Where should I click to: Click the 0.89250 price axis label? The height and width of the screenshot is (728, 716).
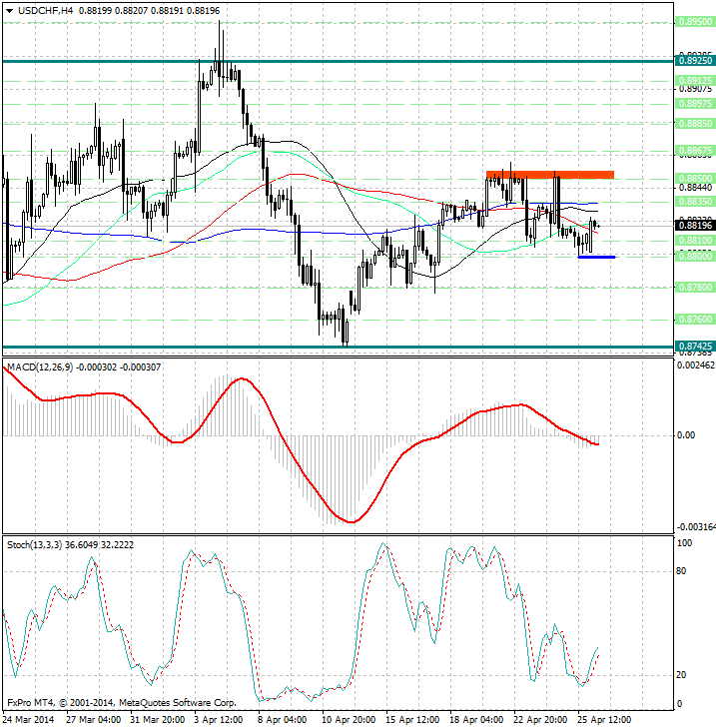(693, 61)
